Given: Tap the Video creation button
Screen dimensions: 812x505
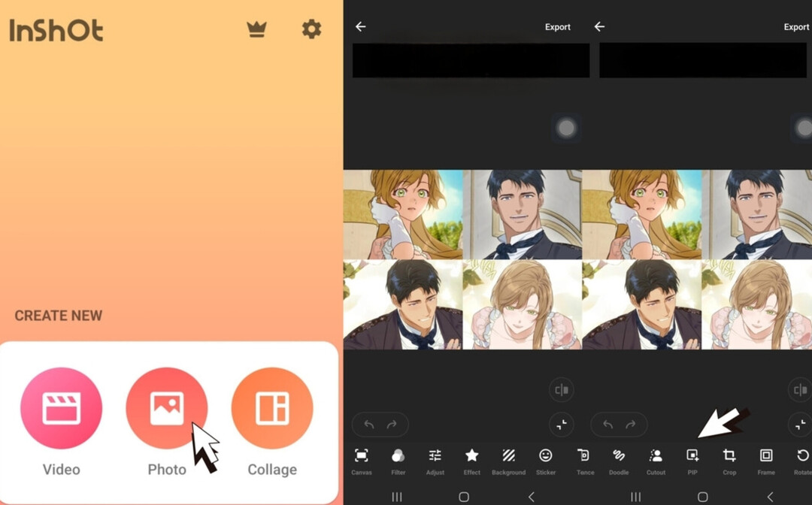Looking at the screenshot, I should tap(61, 408).
